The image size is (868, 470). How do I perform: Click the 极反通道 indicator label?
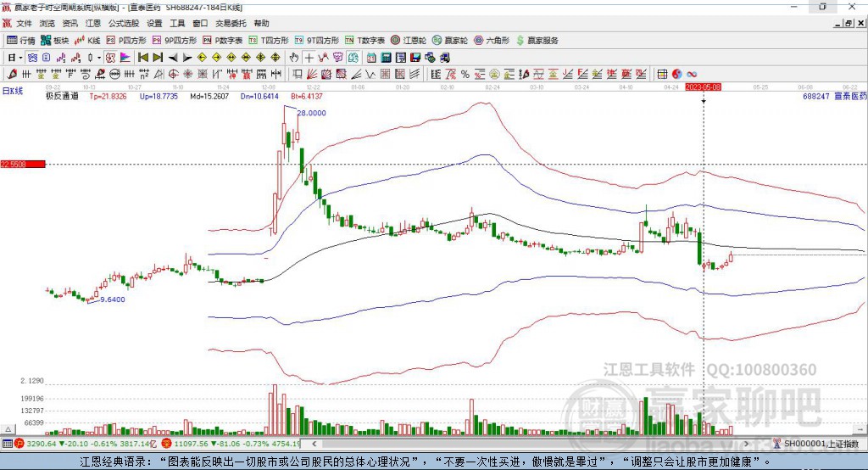62,97
